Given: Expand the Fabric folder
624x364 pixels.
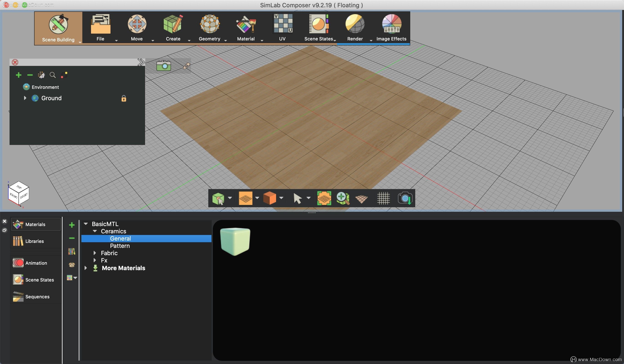Looking at the screenshot, I should pos(95,253).
